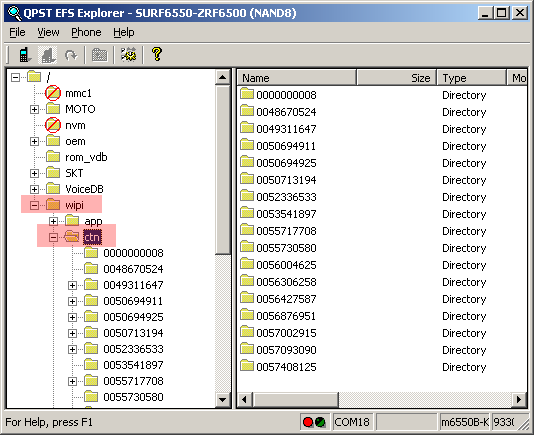
Task: Expand tree folder 0050694911
Action: pos(72,301)
